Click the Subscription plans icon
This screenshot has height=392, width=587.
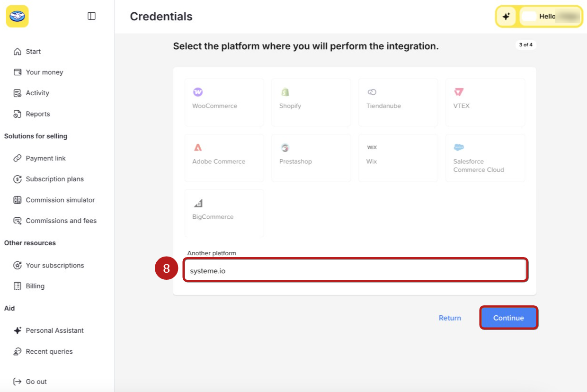coord(18,179)
